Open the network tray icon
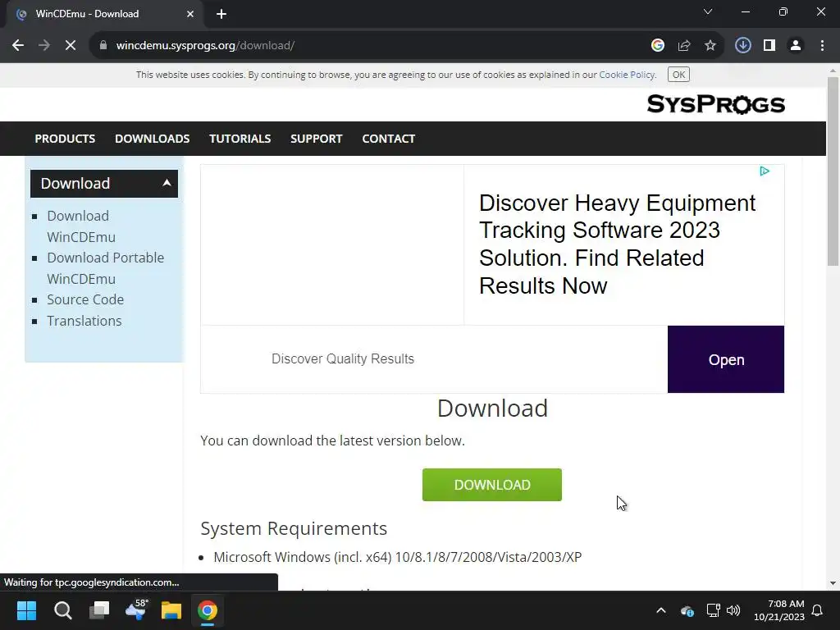The height and width of the screenshot is (630, 840). point(713,610)
